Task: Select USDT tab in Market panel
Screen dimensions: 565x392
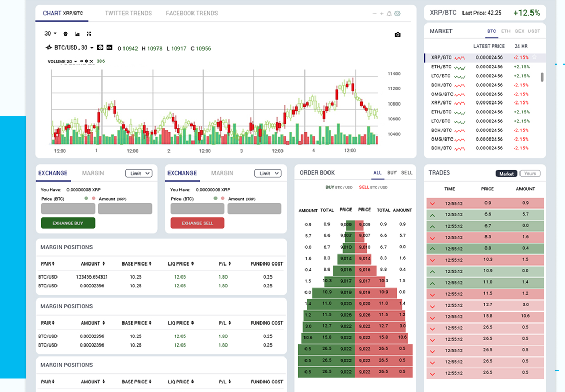Action: point(534,31)
